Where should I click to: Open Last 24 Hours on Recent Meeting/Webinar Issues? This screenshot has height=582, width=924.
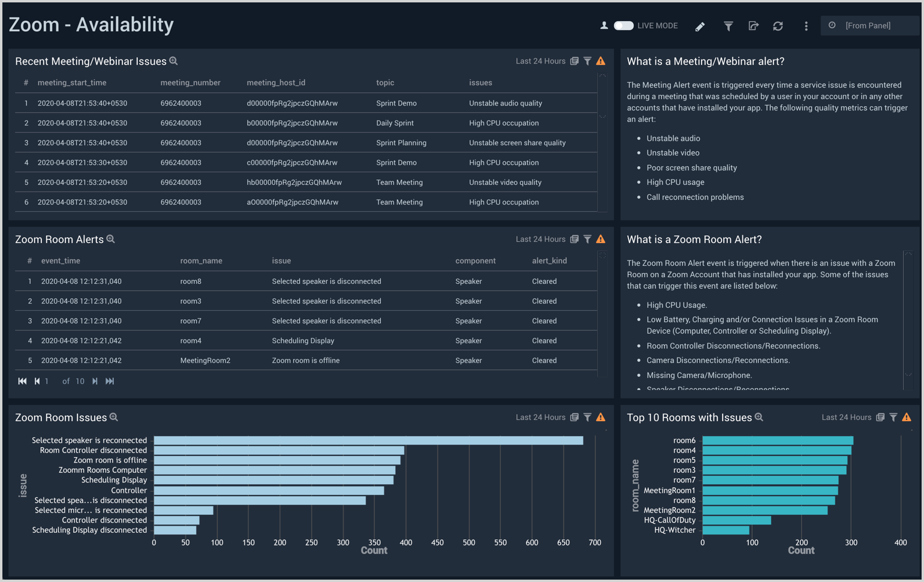coord(541,61)
